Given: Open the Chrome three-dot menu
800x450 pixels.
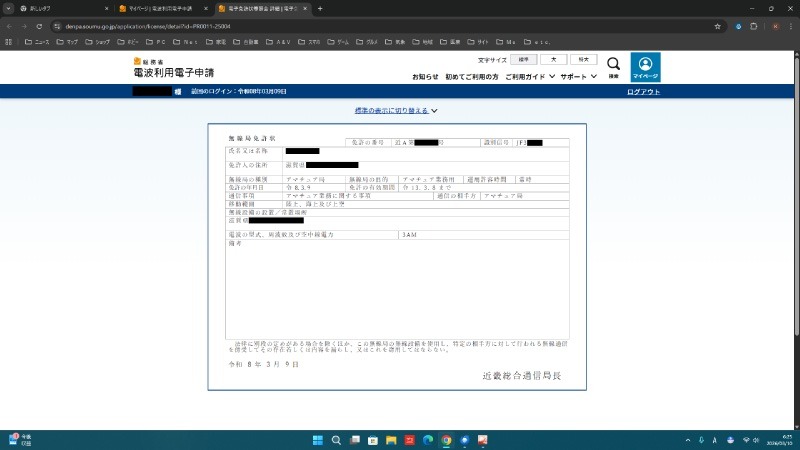Looking at the screenshot, I should [x=789, y=26].
